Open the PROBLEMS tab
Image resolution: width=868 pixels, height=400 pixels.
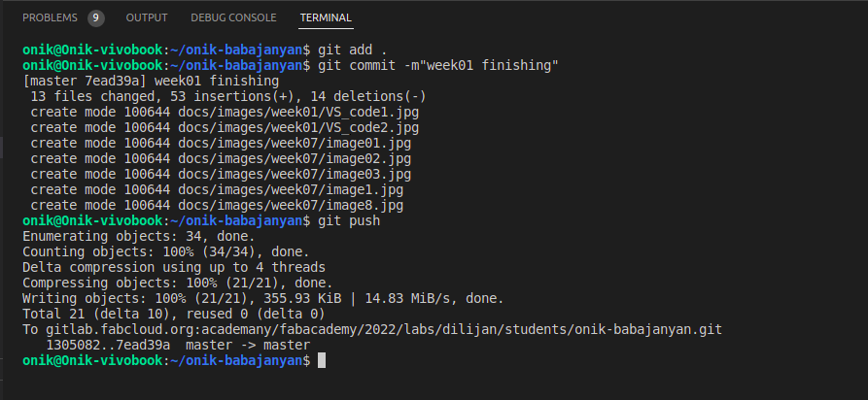(51, 17)
